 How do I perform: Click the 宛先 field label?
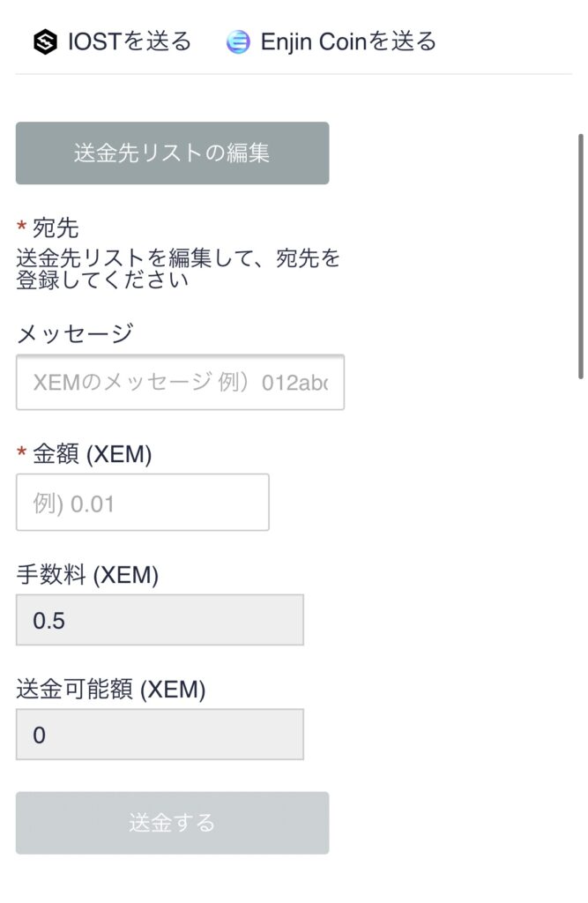click(56, 228)
